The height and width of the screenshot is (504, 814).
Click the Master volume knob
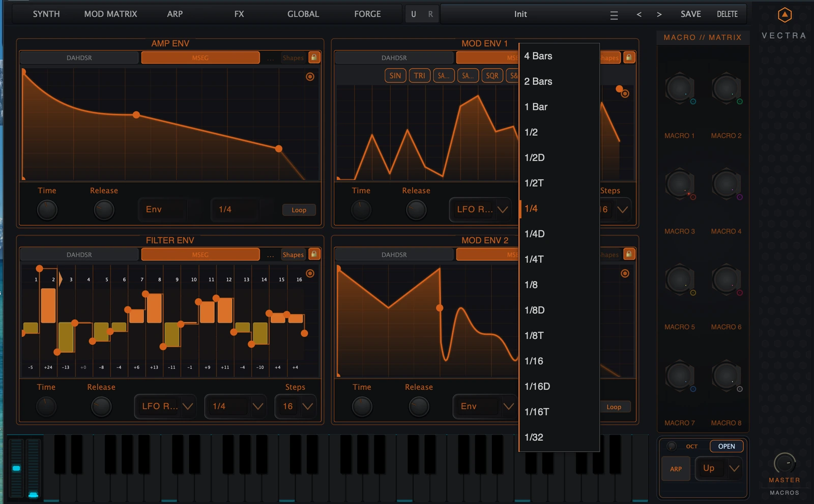click(x=784, y=463)
